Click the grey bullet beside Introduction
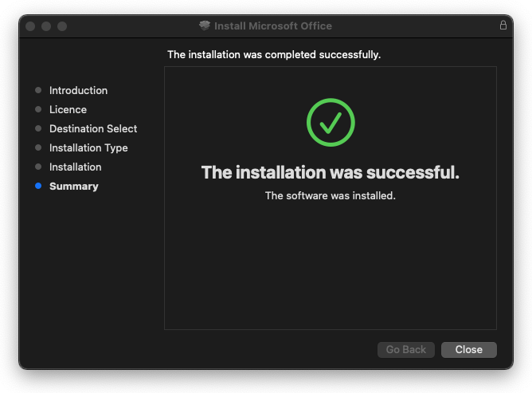Image resolution: width=532 pixels, height=393 pixels. click(38, 91)
